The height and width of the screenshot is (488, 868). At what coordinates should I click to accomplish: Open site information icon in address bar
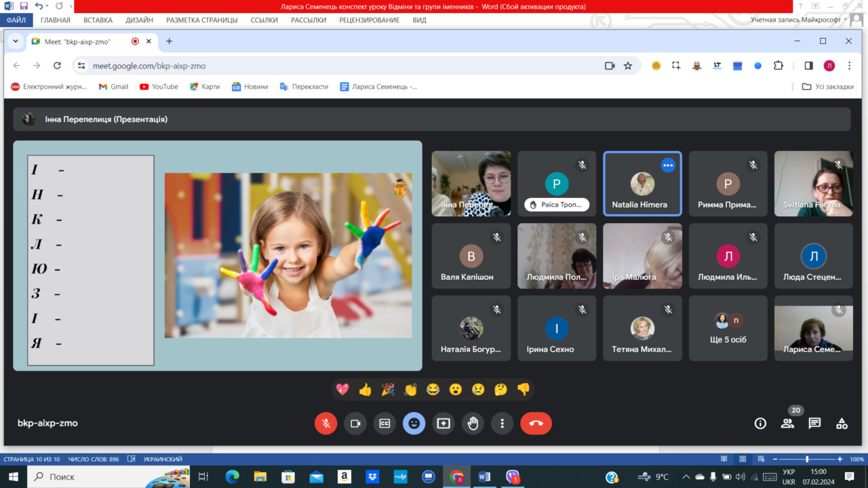click(x=81, y=66)
